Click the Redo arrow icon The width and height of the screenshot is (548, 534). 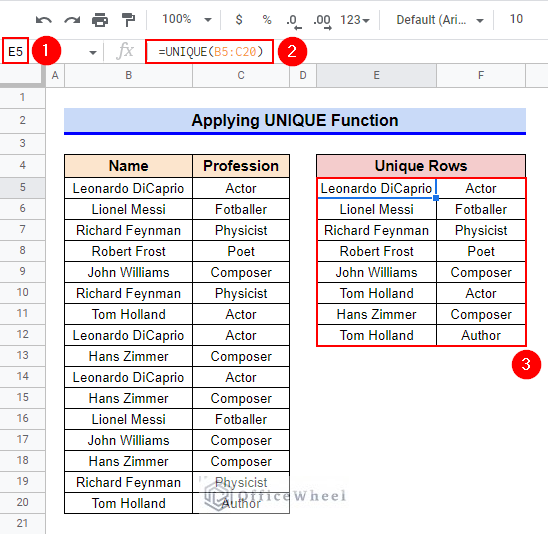[x=72, y=20]
